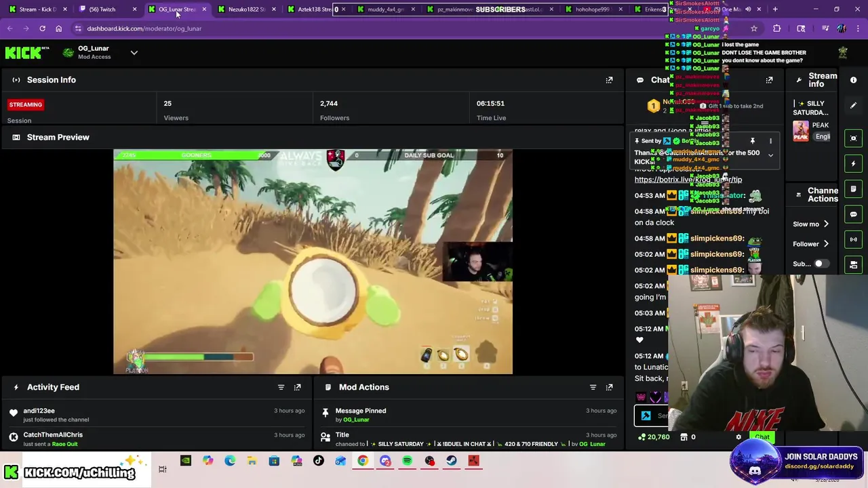This screenshot has width=868, height=488.
Task: Click the STREAMING status badge
Action: (26, 104)
